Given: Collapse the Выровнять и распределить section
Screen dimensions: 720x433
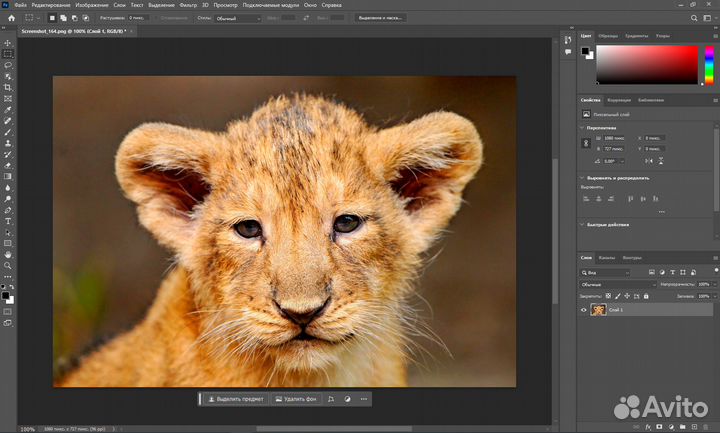Looking at the screenshot, I should click(582, 178).
